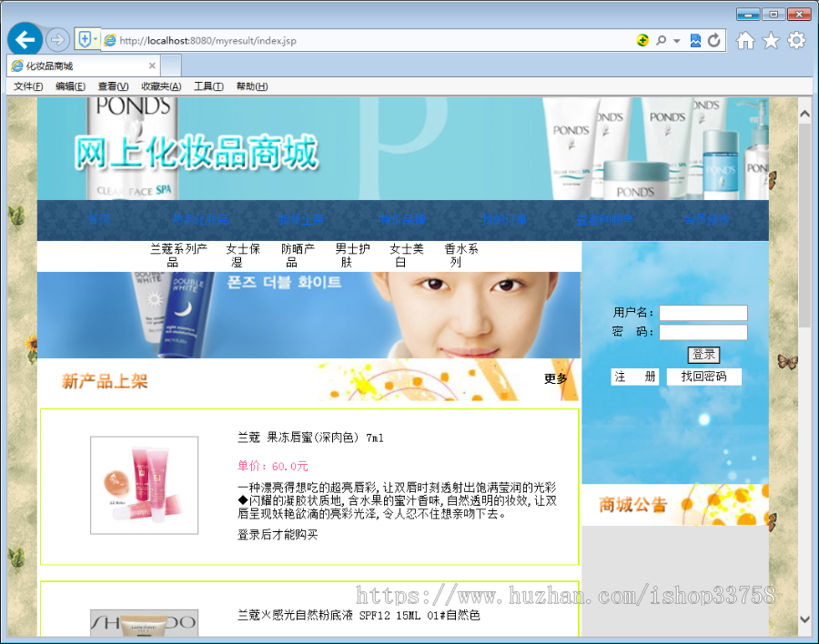
Task: Click the forward navigation arrow
Action: pyautogui.click(x=56, y=40)
